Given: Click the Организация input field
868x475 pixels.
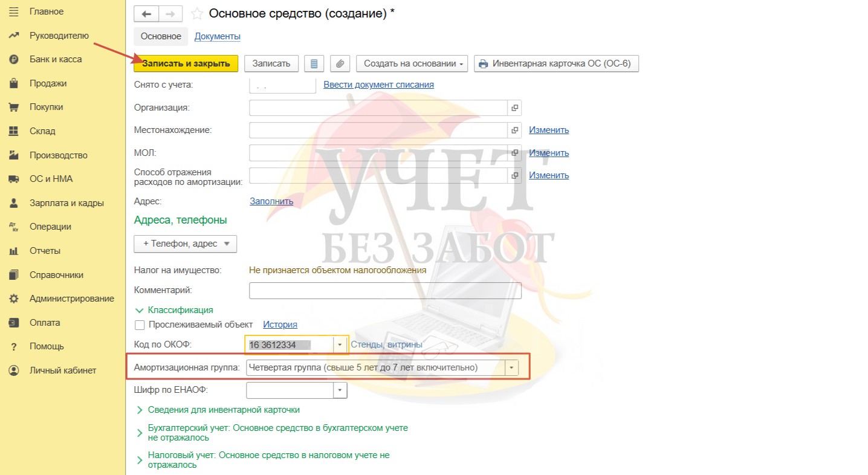Looking at the screenshot, I should pos(378,108).
